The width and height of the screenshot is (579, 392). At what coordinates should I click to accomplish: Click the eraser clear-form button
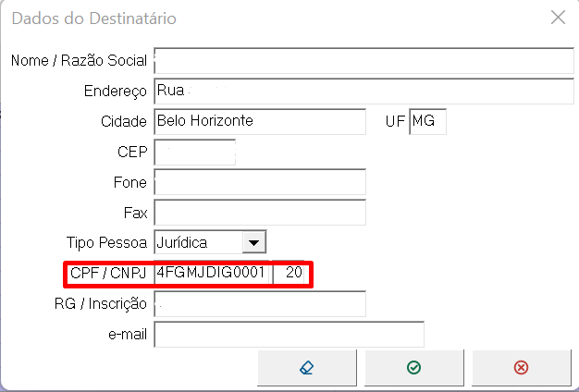[308, 368]
